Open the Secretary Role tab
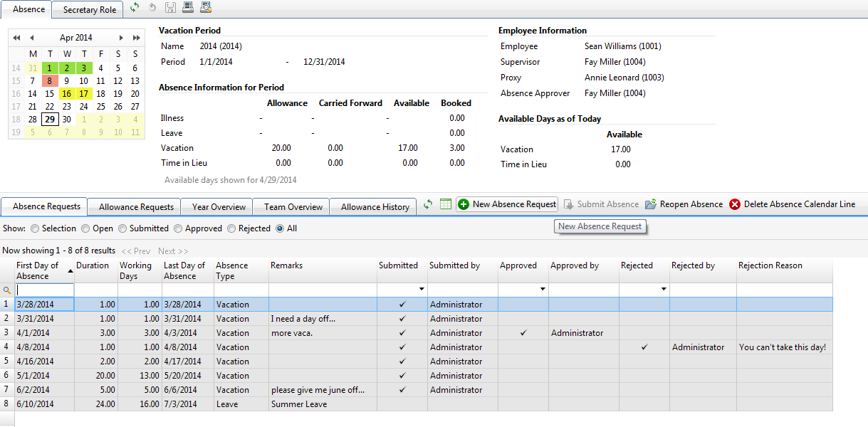The height and width of the screenshot is (427, 868). pos(88,10)
